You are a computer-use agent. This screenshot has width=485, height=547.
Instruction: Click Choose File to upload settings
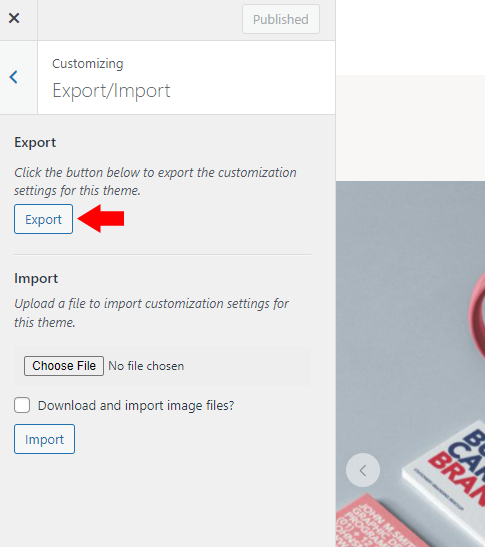(64, 366)
